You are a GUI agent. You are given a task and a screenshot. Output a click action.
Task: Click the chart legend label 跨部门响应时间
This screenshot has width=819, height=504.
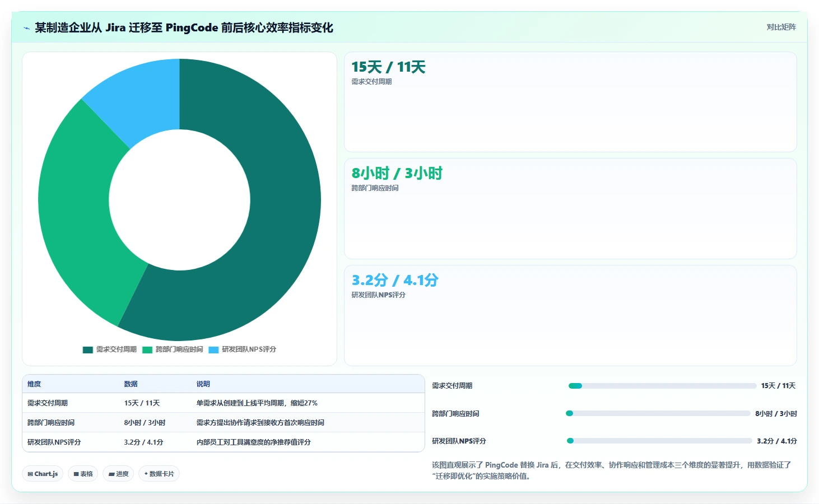tap(179, 349)
